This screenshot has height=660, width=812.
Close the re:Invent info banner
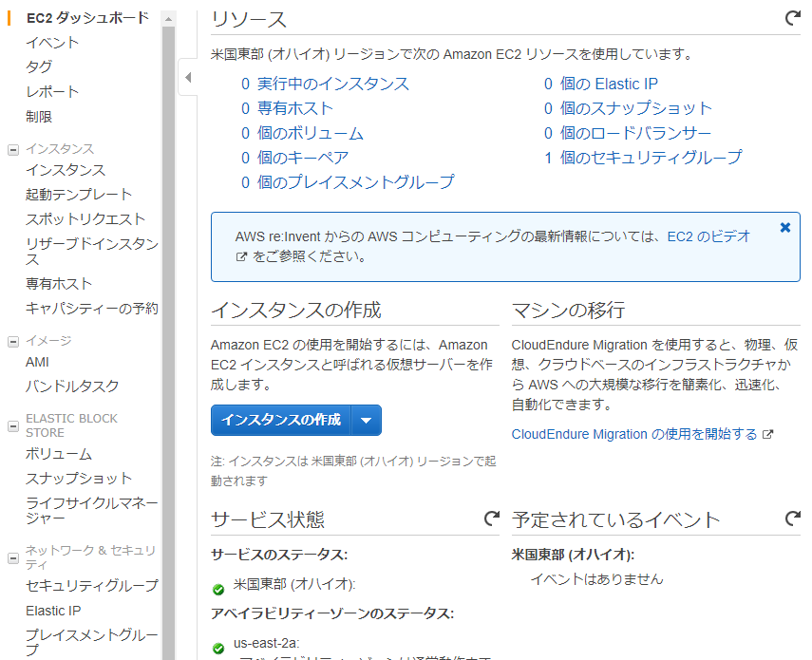[x=785, y=227]
